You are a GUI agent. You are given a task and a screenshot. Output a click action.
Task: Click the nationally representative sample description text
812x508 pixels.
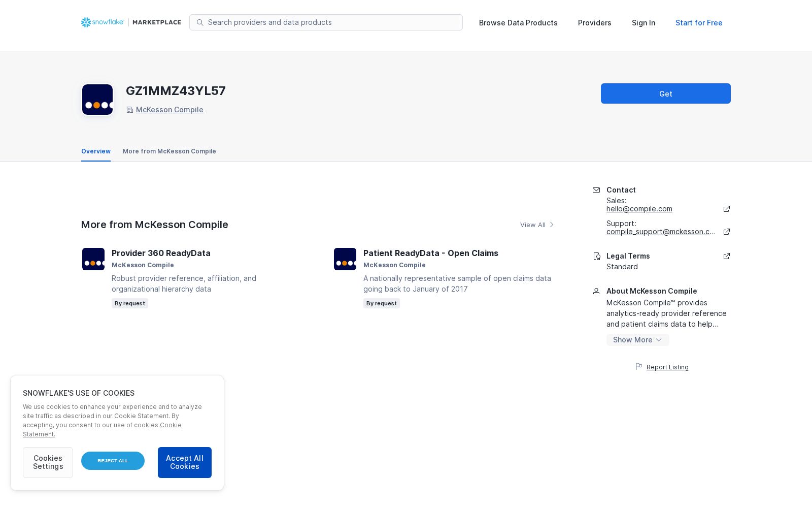coord(457,283)
